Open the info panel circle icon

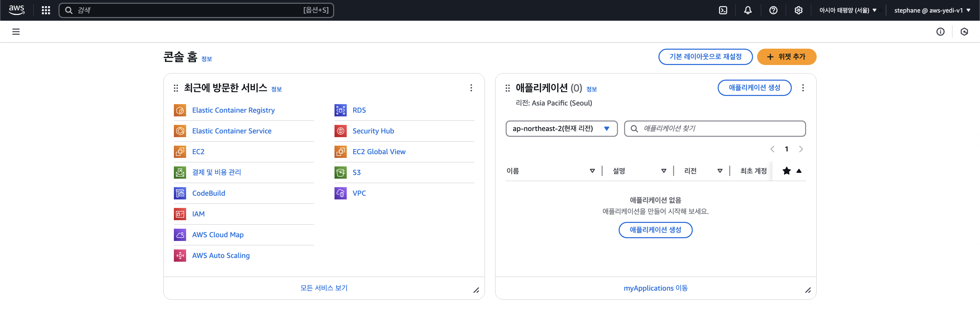tap(941, 32)
